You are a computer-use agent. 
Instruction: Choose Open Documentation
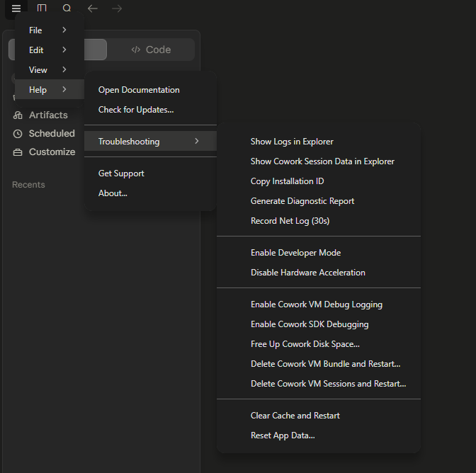click(150, 90)
